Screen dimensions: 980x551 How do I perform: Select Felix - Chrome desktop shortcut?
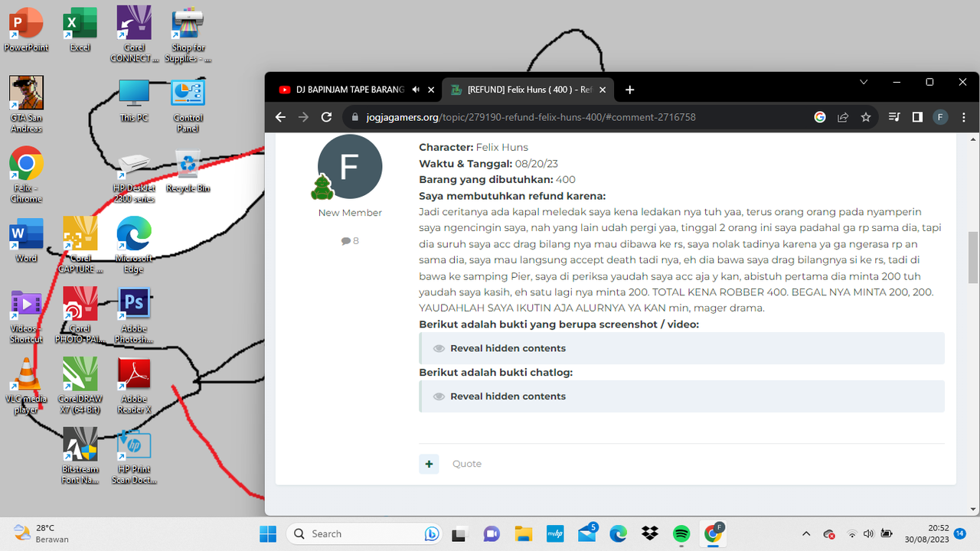26,174
